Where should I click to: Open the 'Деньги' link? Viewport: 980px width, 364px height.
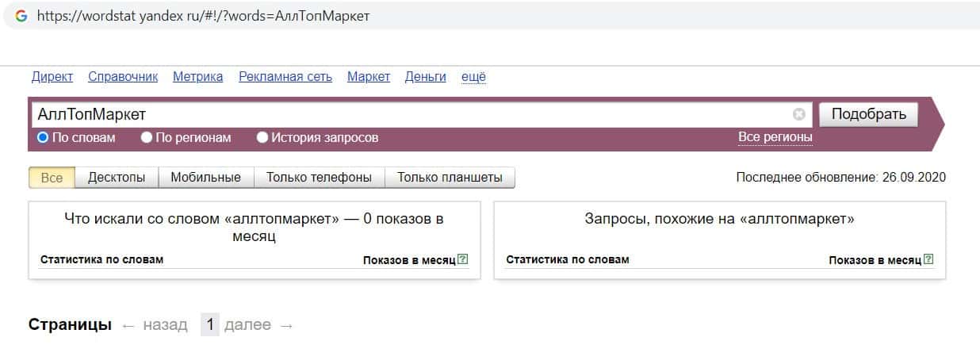426,77
